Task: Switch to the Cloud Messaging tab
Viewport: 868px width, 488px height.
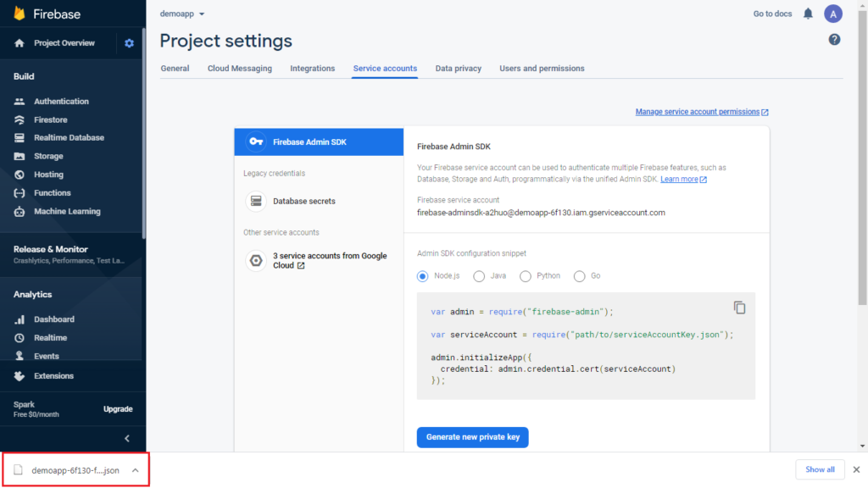Action: [240, 69]
